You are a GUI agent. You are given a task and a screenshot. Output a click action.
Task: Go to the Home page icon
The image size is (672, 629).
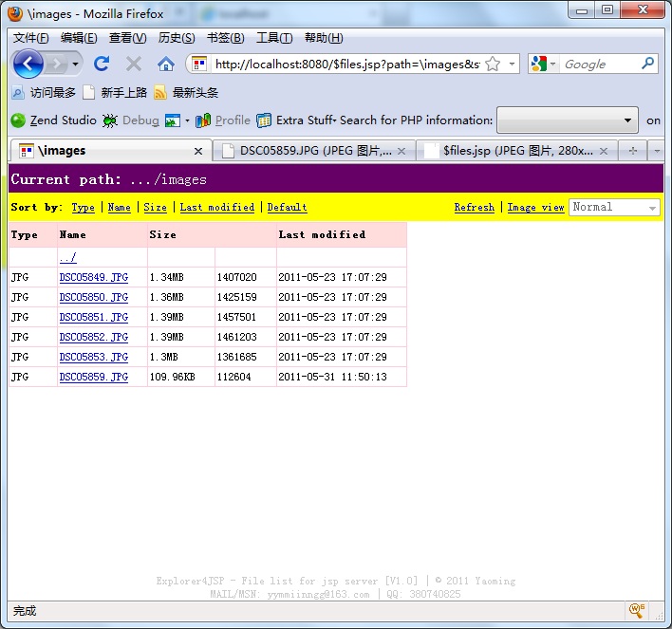[x=165, y=64]
